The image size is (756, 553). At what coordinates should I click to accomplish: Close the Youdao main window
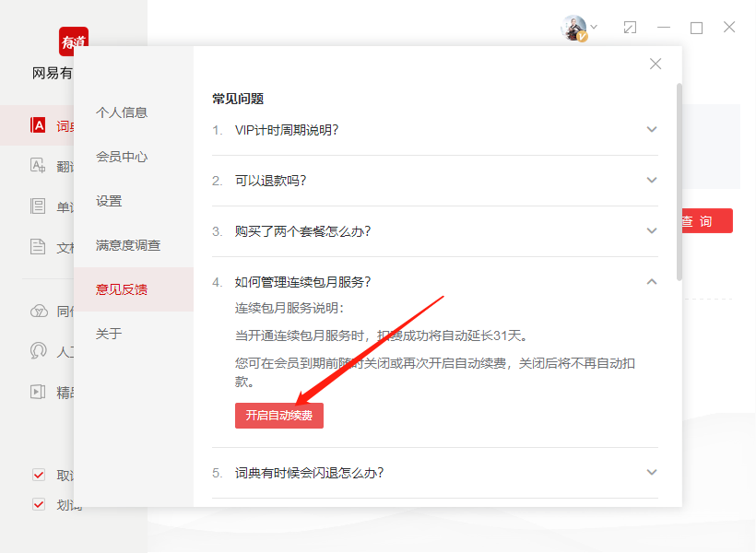point(729,27)
